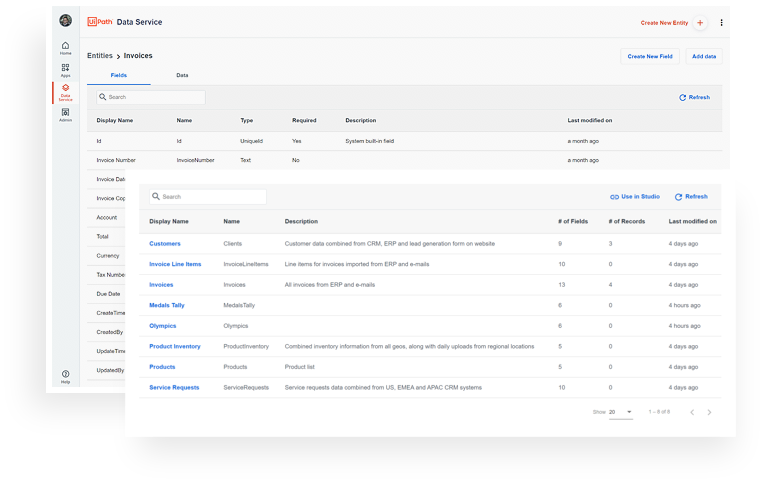Viewport: 764px width, 483px height.
Task: Click the '1 – 8 of 8' pagination text
Action: (x=659, y=412)
